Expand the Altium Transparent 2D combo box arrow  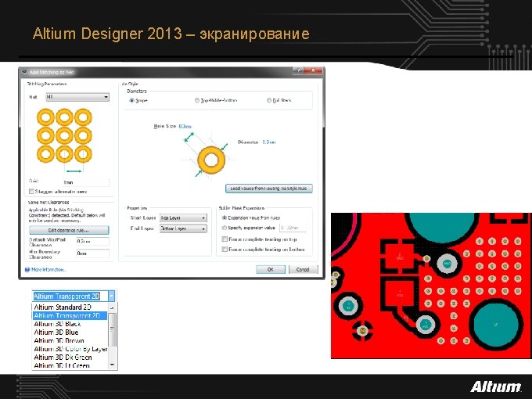point(112,297)
